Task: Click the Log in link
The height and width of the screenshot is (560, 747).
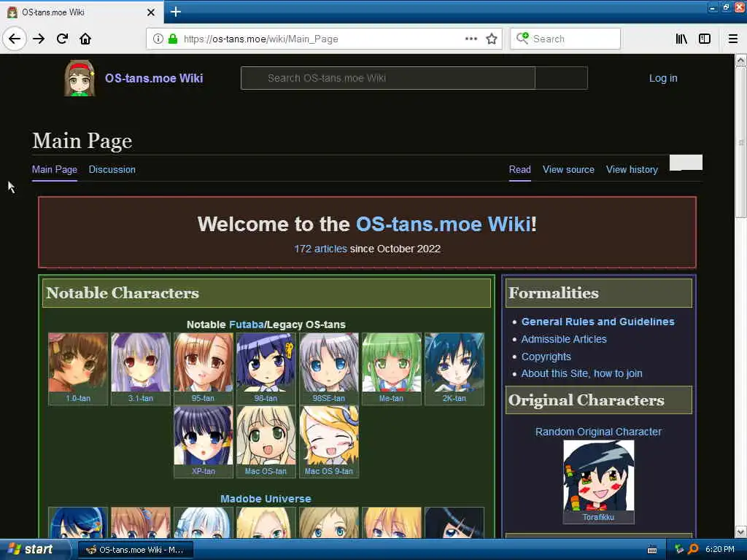Action: pos(663,78)
